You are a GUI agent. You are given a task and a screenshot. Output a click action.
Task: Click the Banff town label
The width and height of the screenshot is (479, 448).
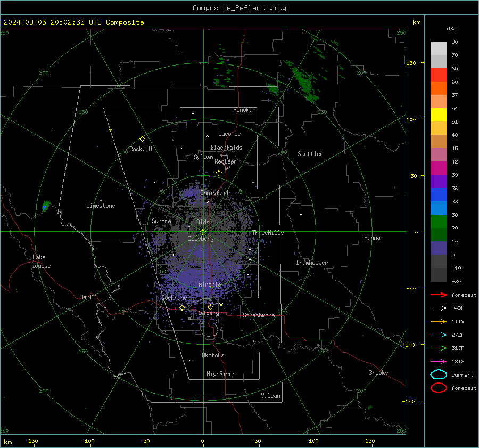88,297
